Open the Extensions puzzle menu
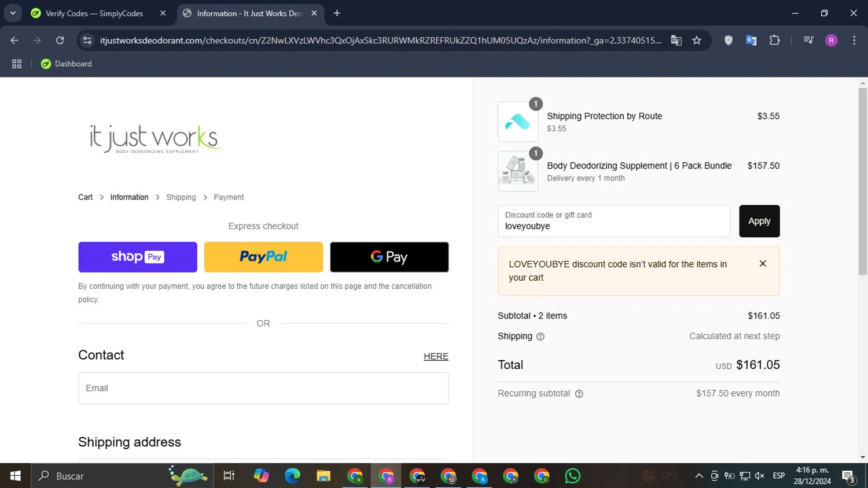The image size is (868, 488). point(774,41)
